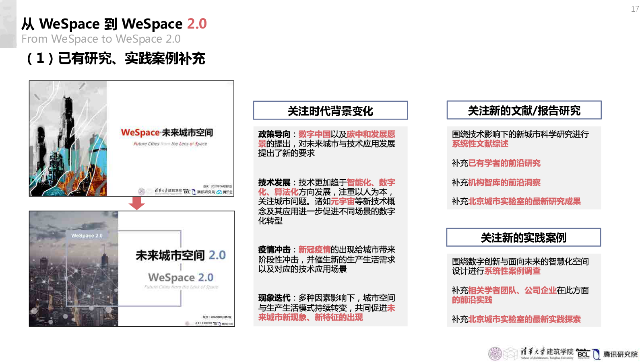Click the red text 系统性文献综述
This screenshot has height=362, width=644.
pos(480,144)
